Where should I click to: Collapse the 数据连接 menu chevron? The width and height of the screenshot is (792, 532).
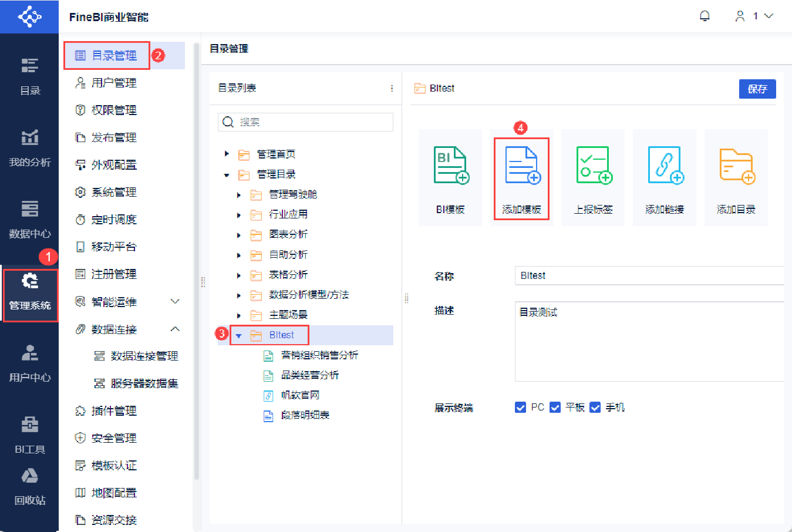click(x=175, y=329)
